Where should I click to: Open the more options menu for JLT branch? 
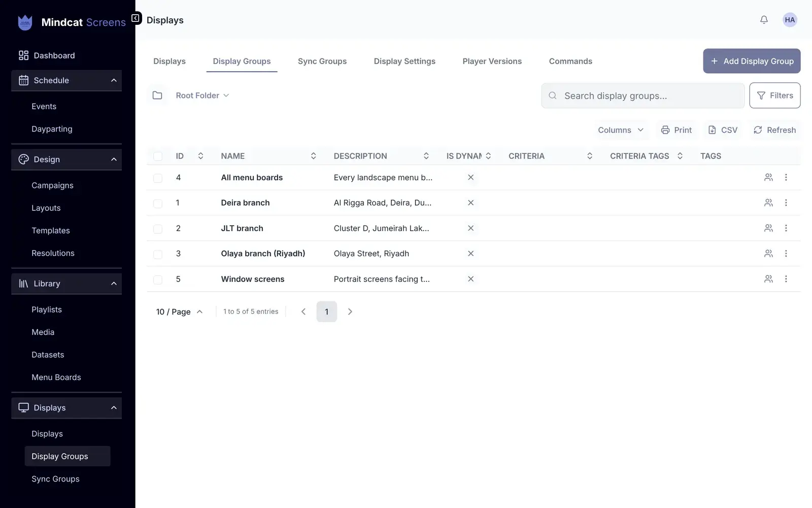point(786,228)
